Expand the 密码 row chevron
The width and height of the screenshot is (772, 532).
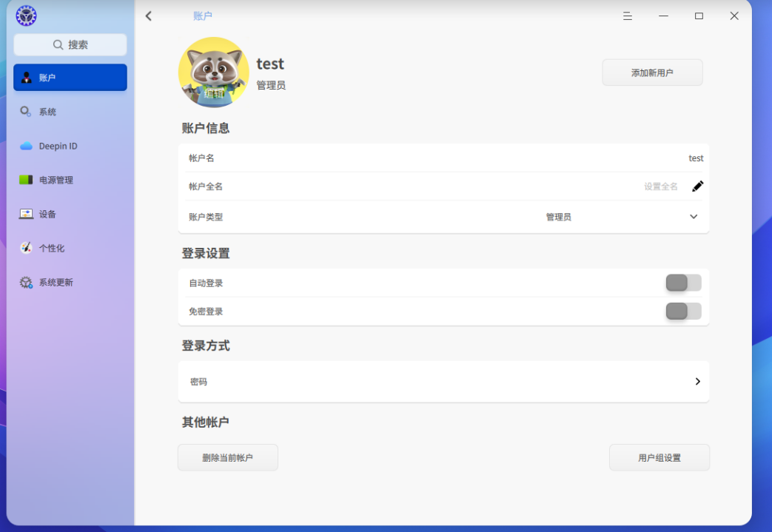[x=698, y=381]
